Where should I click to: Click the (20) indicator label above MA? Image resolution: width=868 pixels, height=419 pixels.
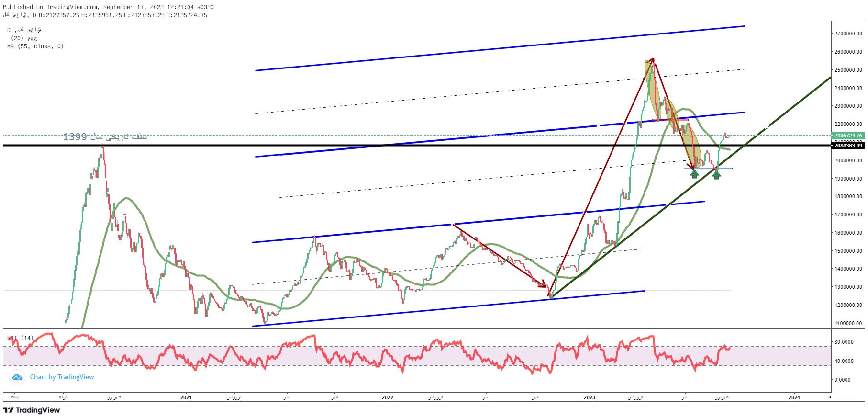(24, 38)
